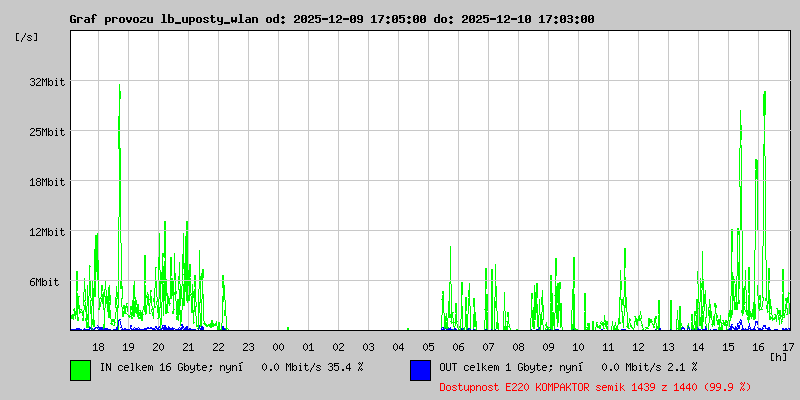800x400 pixels.
Task: Click the 32Mbit y-axis label
Action: point(47,82)
